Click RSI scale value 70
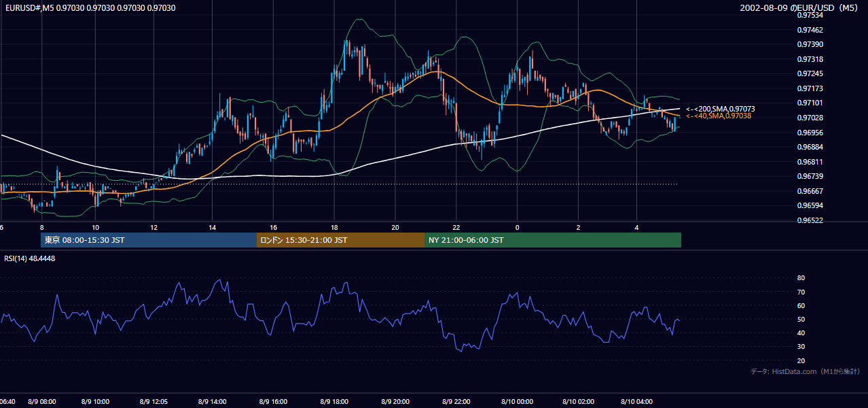 pos(801,292)
